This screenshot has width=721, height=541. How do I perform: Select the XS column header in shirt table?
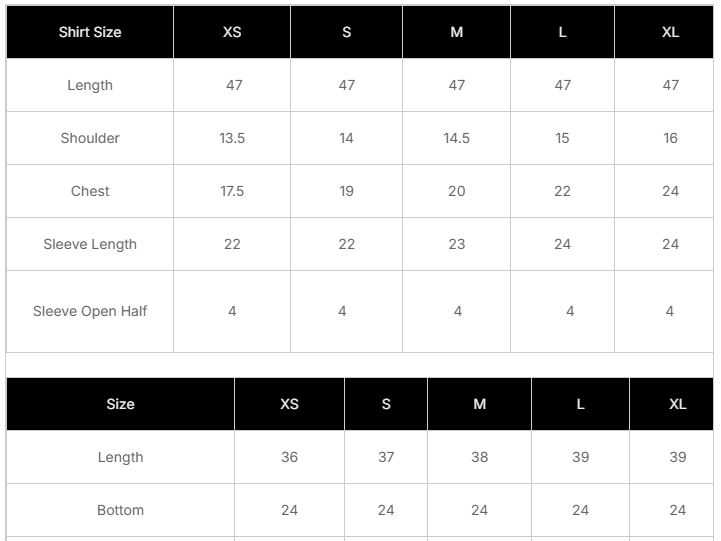(232, 32)
